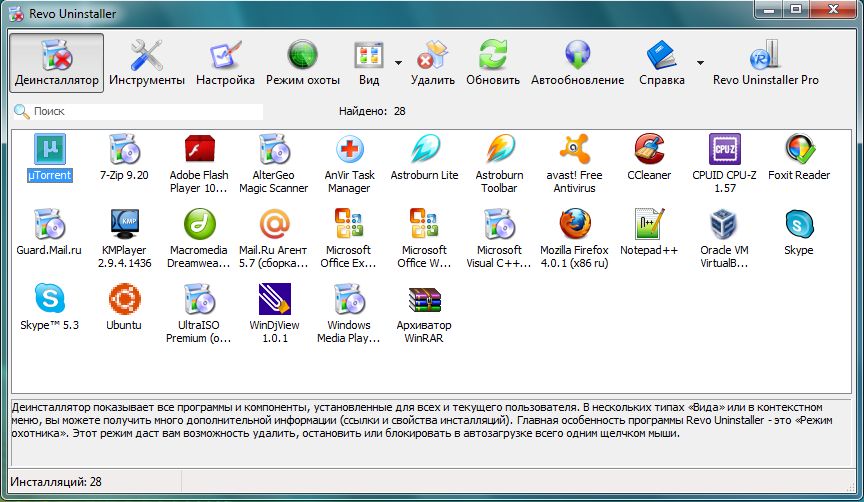Image resolution: width=864 pixels, height=502 pixels.
Task: Click the Ubuntu program icon
Action: [124, 299]
